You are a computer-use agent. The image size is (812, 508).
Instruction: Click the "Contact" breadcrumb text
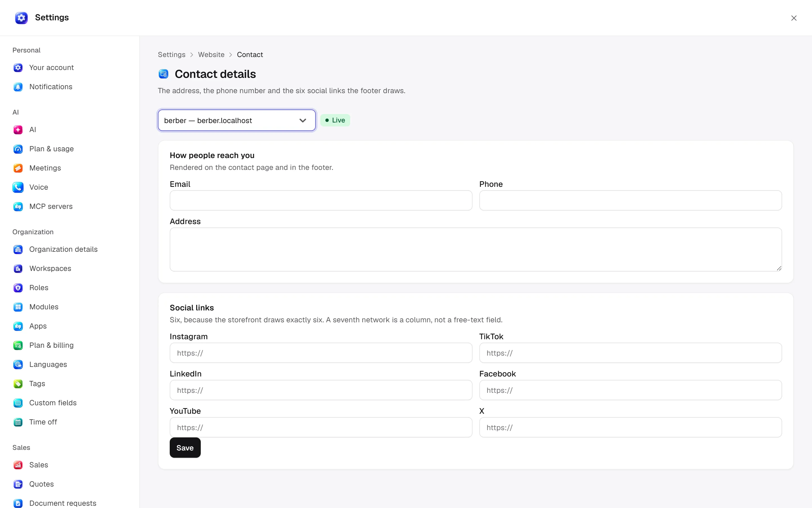250,54
